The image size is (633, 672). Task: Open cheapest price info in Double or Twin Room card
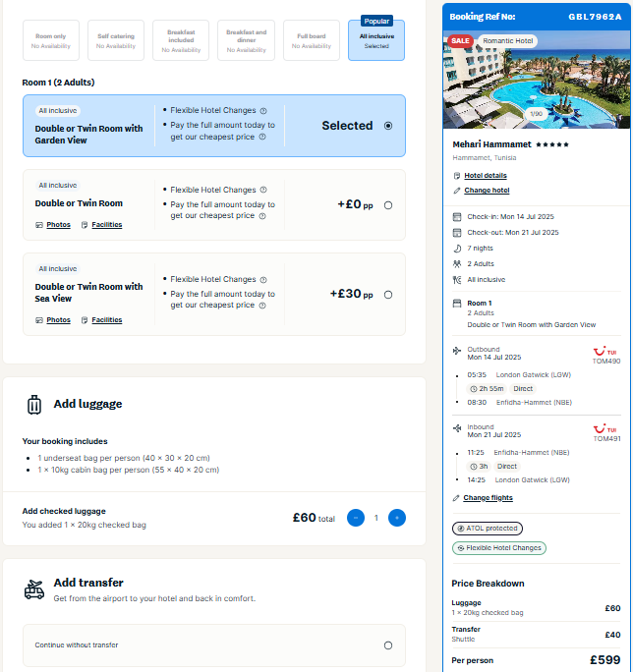point(262,216)
